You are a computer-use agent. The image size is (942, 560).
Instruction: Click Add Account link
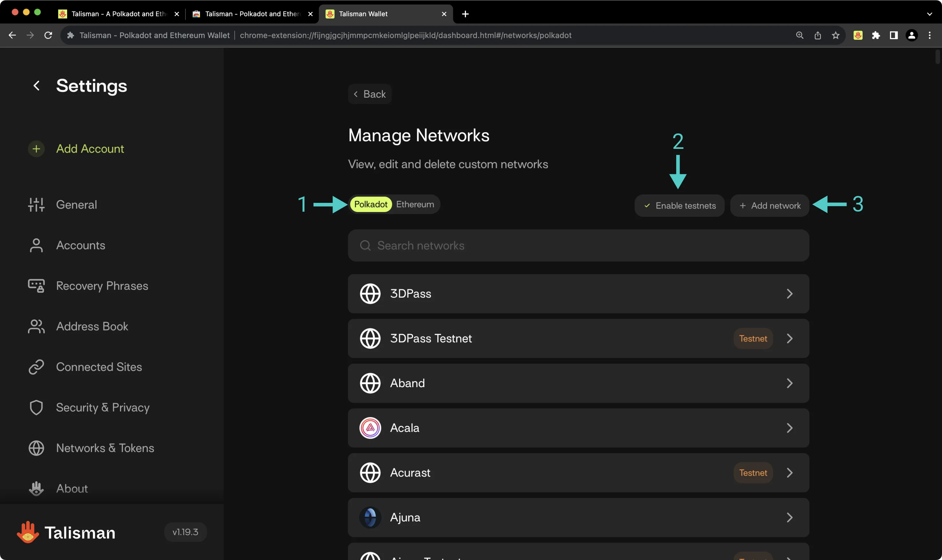tap(90, 149)
